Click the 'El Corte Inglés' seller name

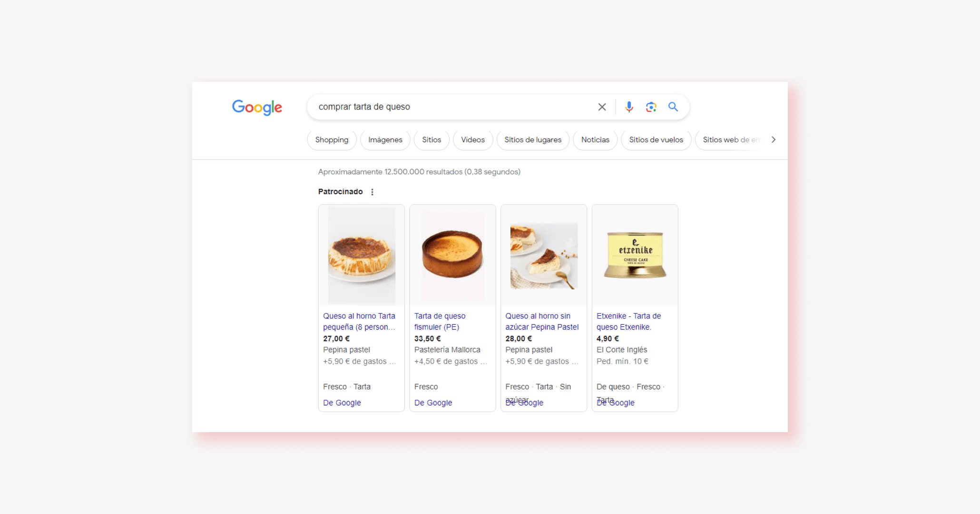[x=622, y=350]
